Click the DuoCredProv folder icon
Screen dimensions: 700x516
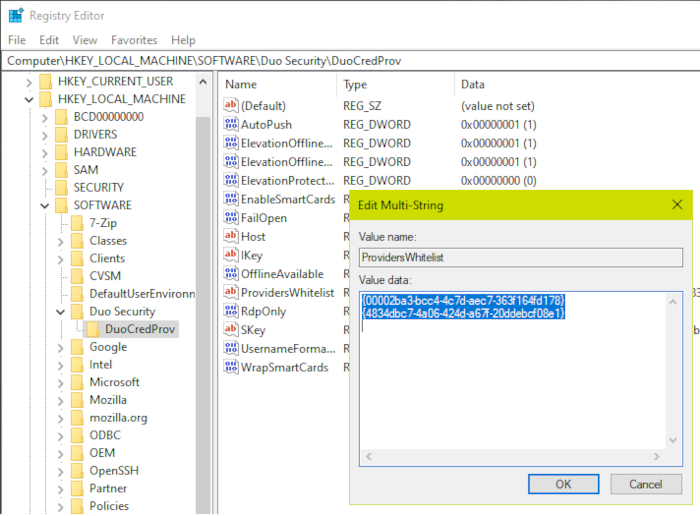(94, 330)
